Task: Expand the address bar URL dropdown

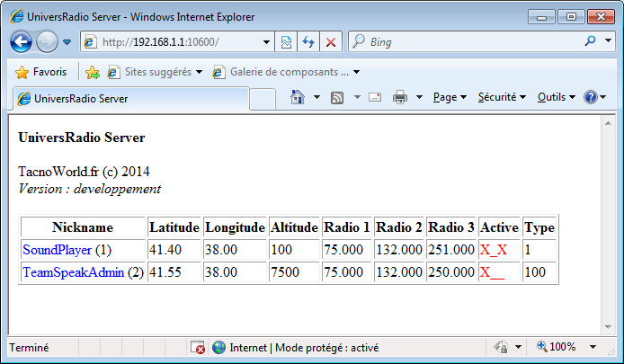Action: pyautogui.click(x=267, y=42)
